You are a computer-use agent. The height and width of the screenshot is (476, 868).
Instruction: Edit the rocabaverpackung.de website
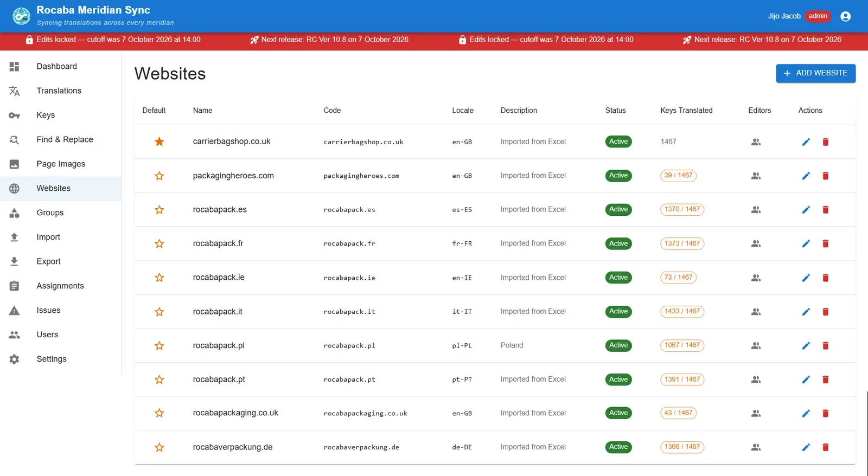(806, 447)
